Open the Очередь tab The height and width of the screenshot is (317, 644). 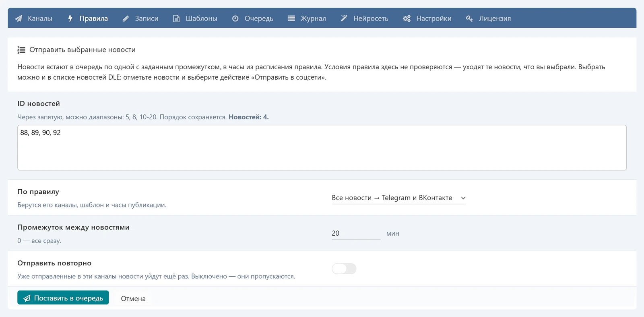coord(253,19)
